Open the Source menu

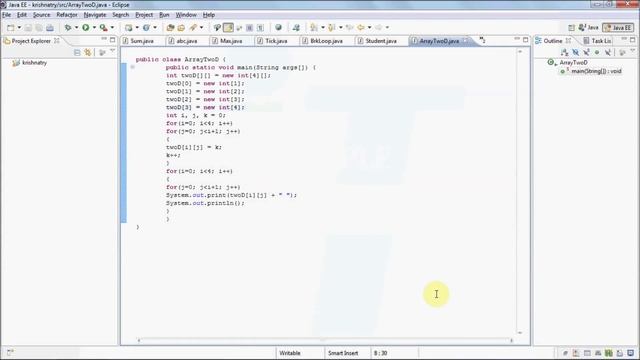pos(41,15)
